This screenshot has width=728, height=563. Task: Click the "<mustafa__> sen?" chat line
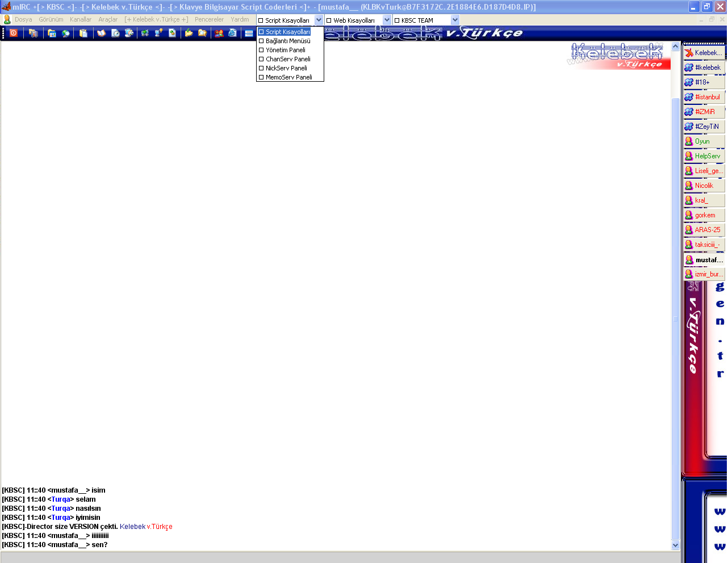(55, 545)
